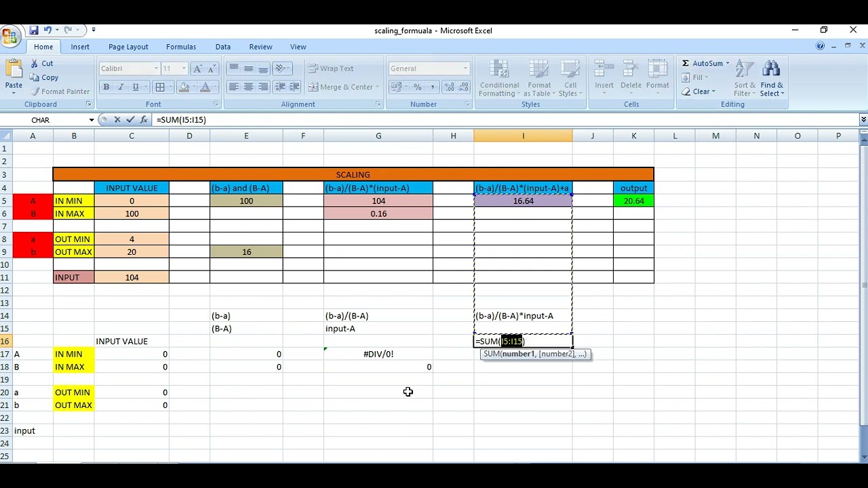Open the Page Layout tab
The width and height of the screenshot is (868, 488).
coord(128,47)
